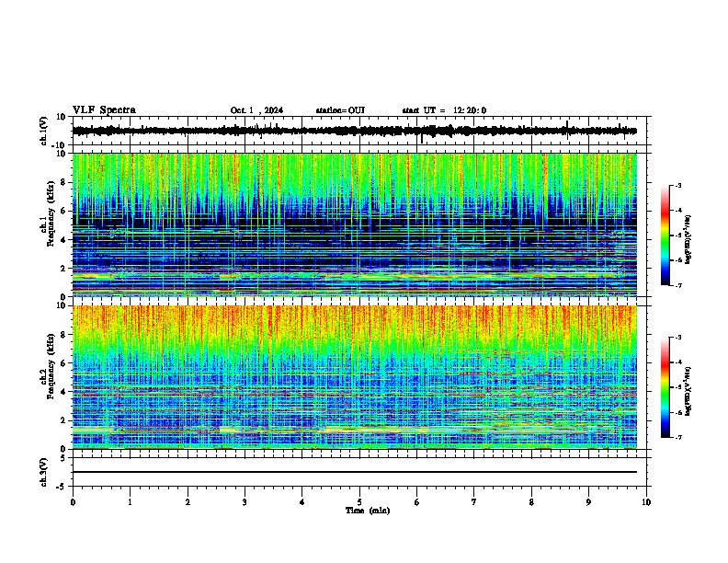Click the "2" kHz tick on ch.2 spectrogram
Image resolution: width=728 pixels, height=563 pixels.
[x=64, y=420]
